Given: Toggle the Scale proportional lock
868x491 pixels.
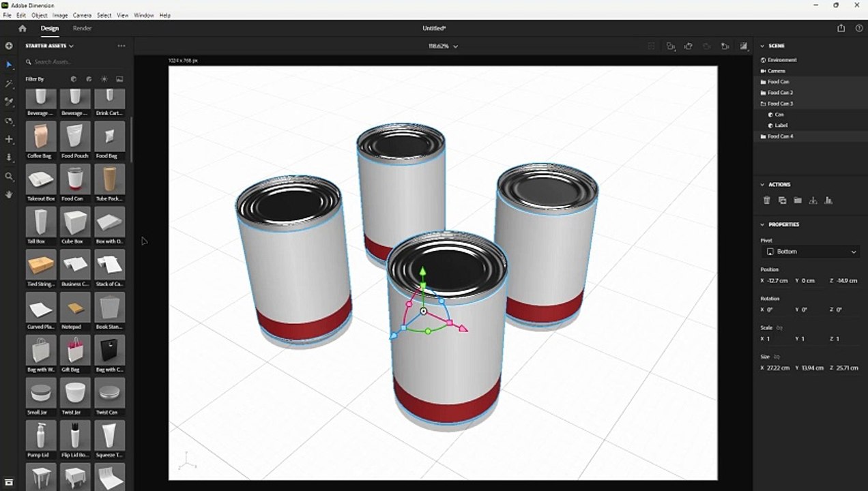Looking at the screenshot, I should pos(779,327).
